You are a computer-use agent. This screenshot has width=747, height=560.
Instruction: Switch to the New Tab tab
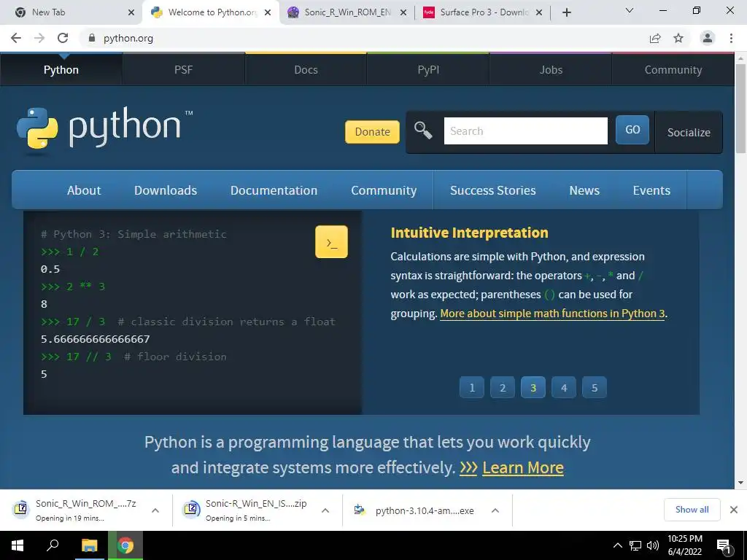tap(71, 12)
